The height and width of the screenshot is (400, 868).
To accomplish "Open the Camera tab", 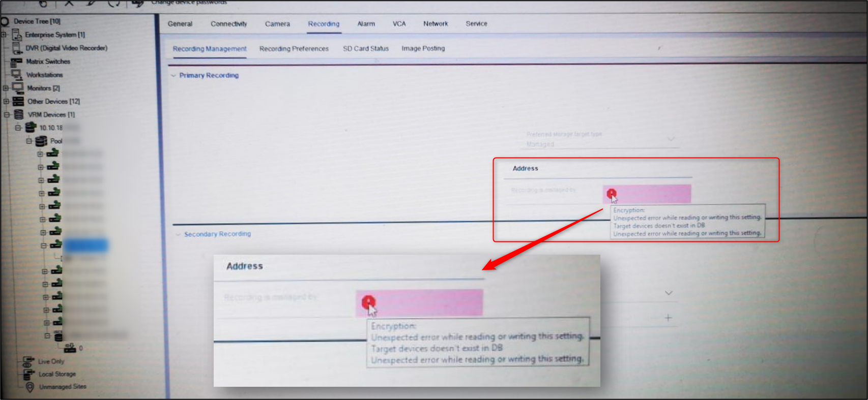I will (x=277, y=24).
